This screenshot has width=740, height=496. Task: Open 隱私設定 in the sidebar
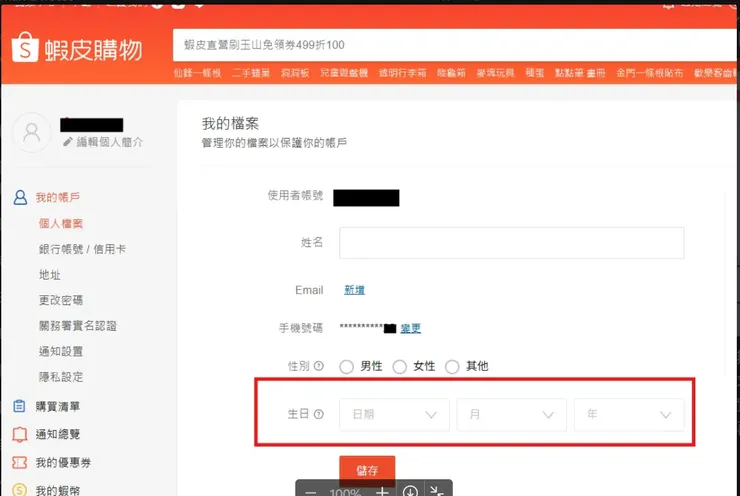pos(61,377)
